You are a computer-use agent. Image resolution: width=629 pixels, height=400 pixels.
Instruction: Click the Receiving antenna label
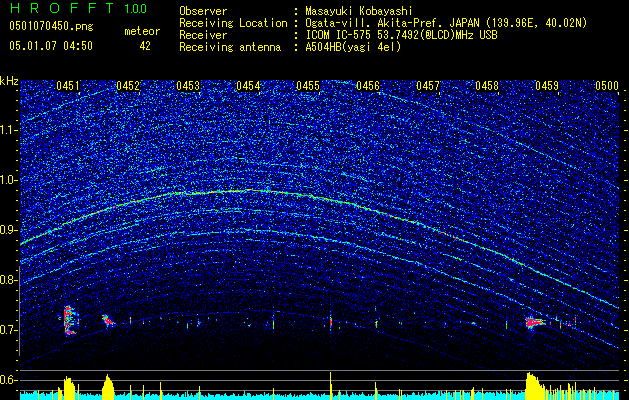[x=230, y=47]
